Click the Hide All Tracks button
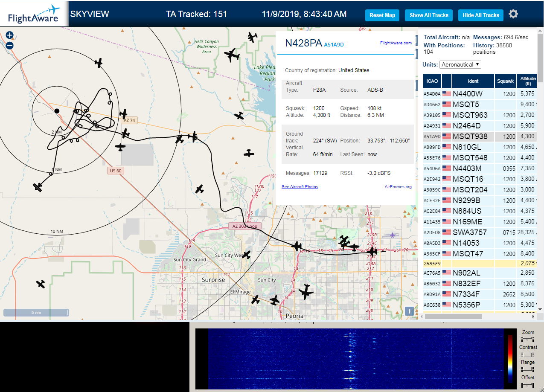This screenshot has height=392, width=544. tap(481, 15)
